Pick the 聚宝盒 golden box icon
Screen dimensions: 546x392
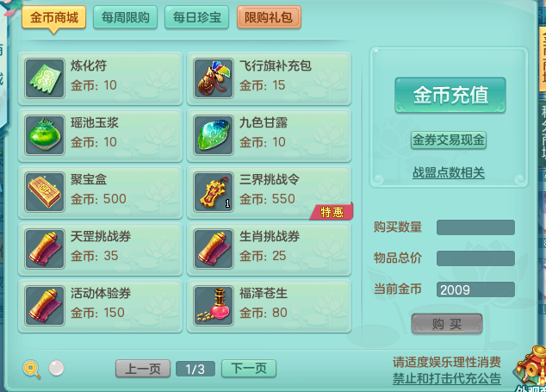45,192
